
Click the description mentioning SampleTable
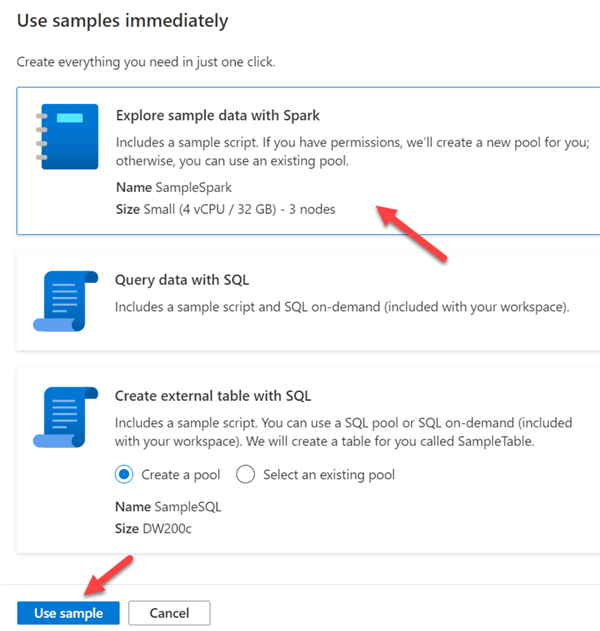coord(344,432)
